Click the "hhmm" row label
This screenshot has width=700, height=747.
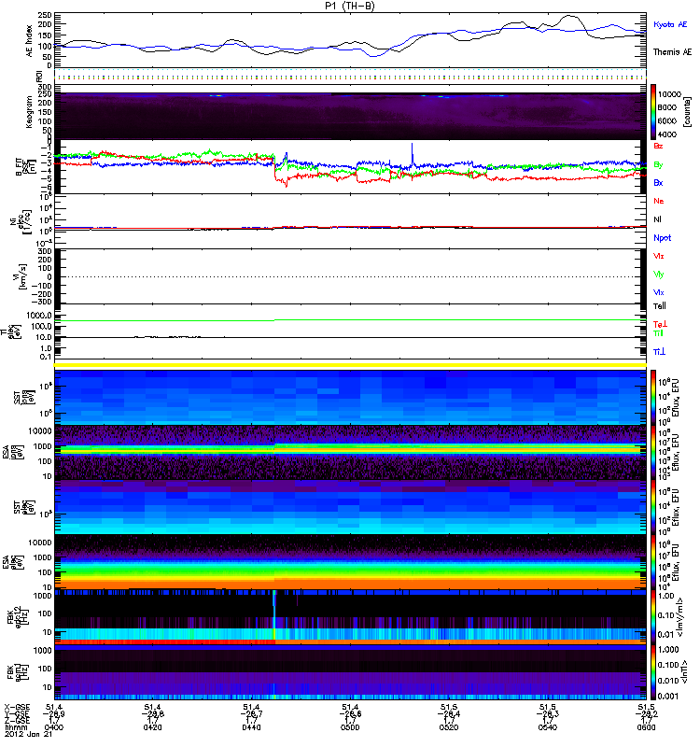14,727
